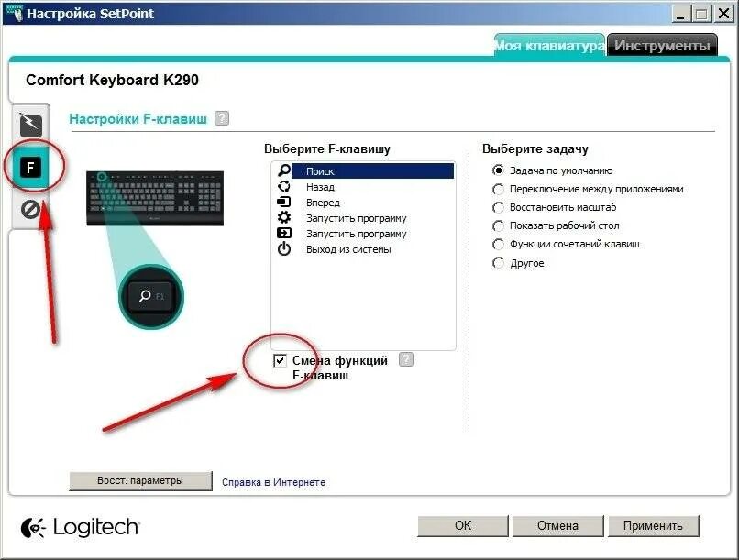The image size is (739, 560).
Task: Click the keyboard picture
Action: tap(155, 198)
